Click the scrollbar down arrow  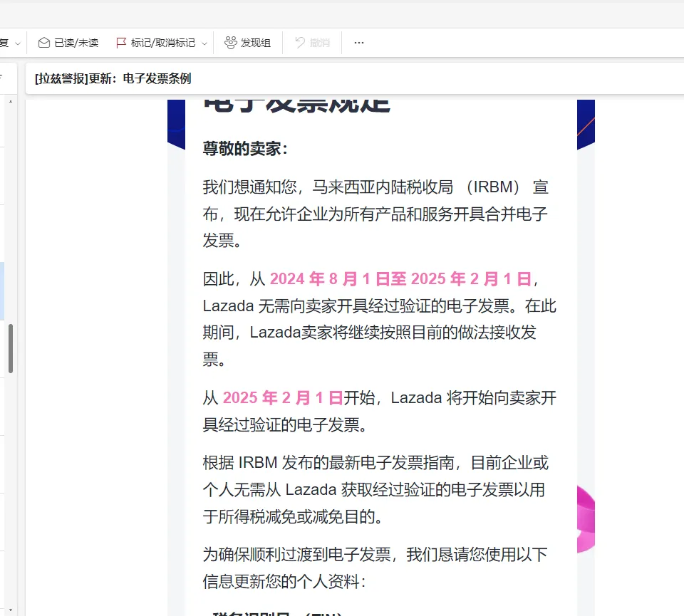point(11,610)
